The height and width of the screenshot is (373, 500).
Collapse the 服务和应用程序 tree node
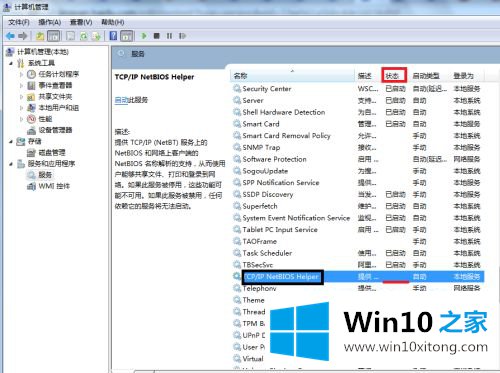click(11, 164)
